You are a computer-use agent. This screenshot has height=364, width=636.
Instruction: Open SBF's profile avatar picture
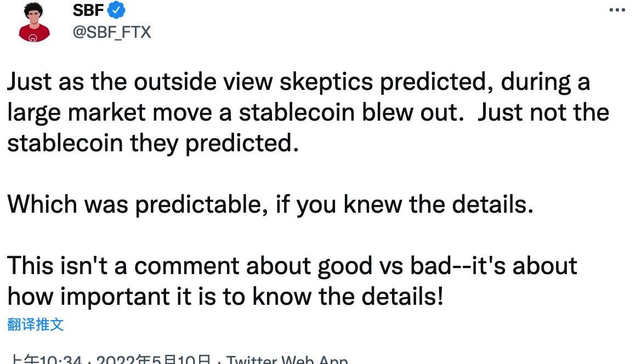point(34,22)
